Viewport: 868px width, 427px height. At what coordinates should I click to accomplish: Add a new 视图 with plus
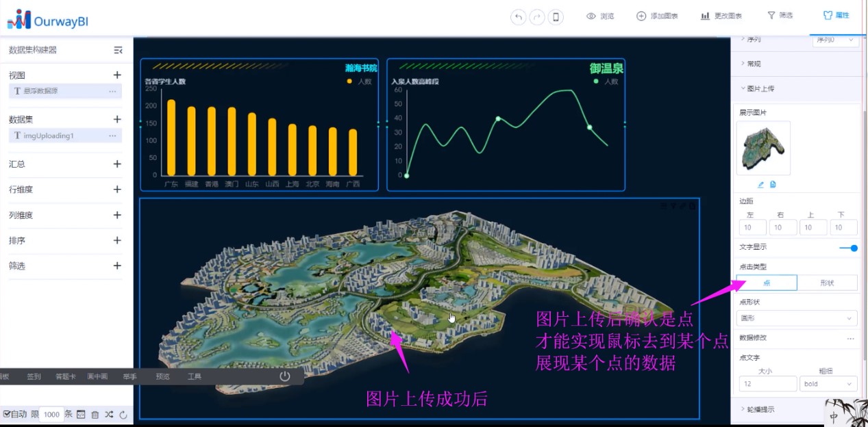click(117, 75)
